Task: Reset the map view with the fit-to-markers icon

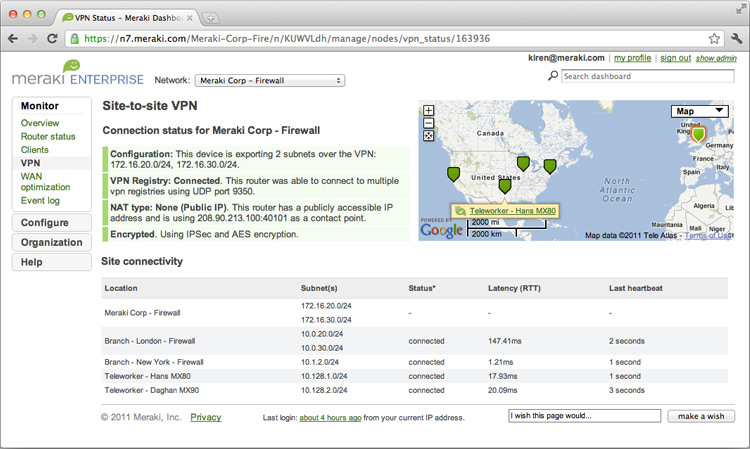Action: coord(429,136)
